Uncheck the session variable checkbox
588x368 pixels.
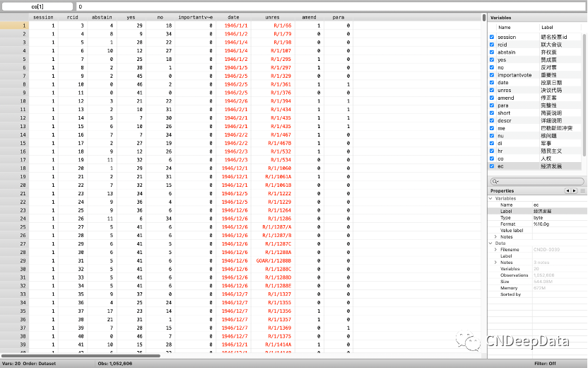click(492, 37)
